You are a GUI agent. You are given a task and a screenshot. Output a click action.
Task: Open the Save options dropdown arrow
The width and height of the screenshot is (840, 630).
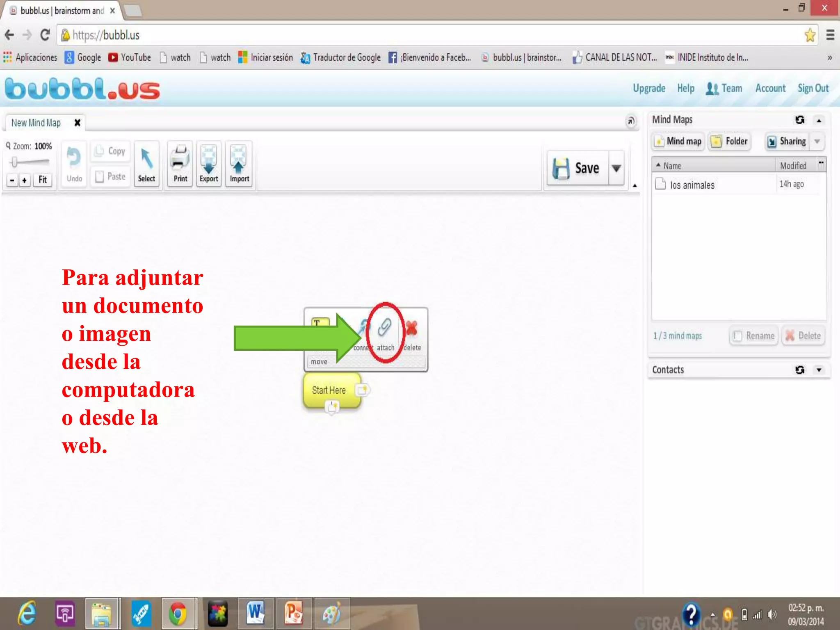(x=616, y=168)
